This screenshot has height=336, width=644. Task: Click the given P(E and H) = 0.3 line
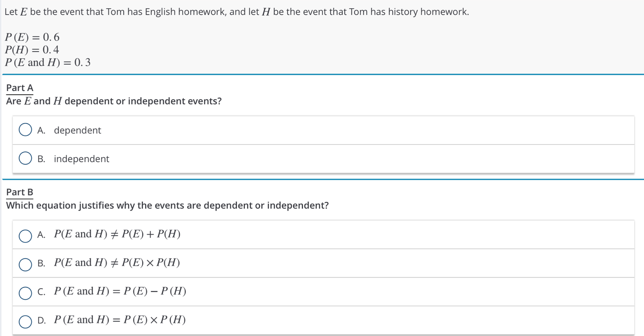coord(48,62)
